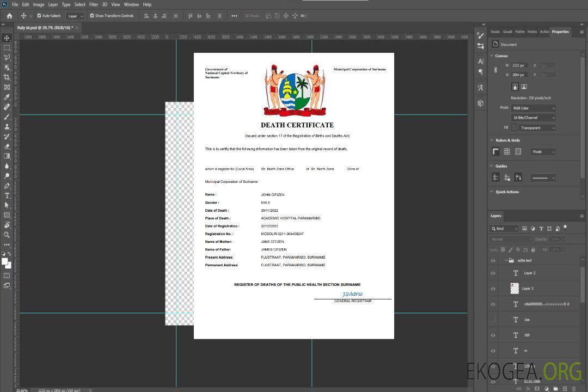
Task: Open Fill Transparent dropdown
Action: (537, 128)
